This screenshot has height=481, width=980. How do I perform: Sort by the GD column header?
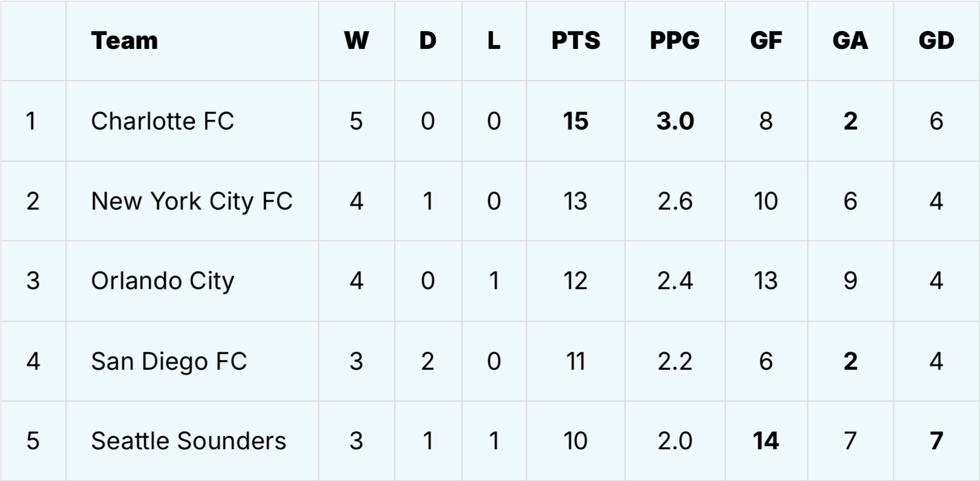pyautogui.click(x=936, y=41)
